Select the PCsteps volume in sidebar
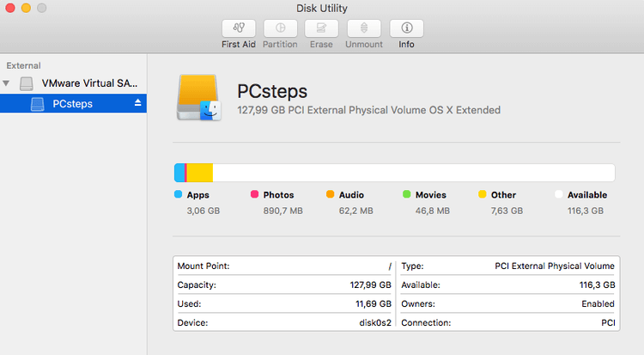The image size is (644, 355). (72, 104)
